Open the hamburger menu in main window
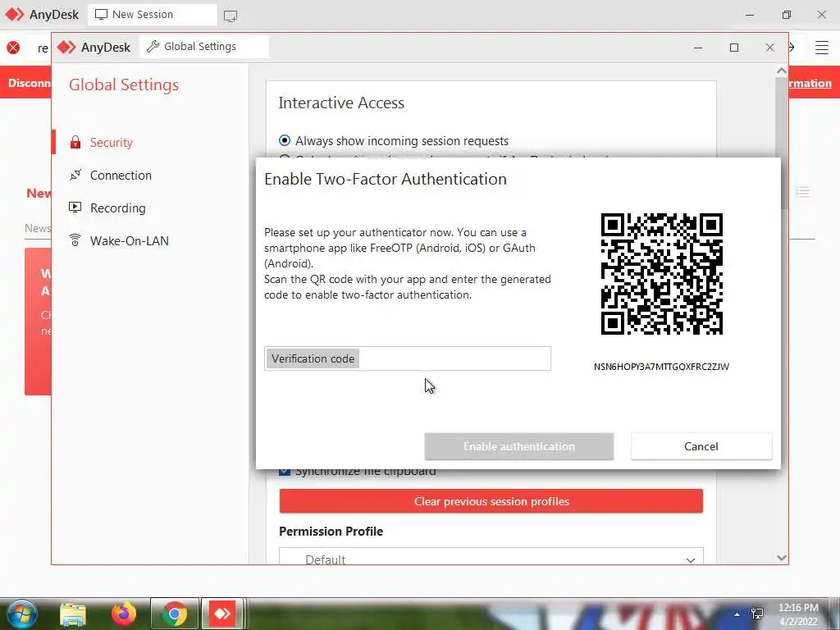 pos(822,47)
